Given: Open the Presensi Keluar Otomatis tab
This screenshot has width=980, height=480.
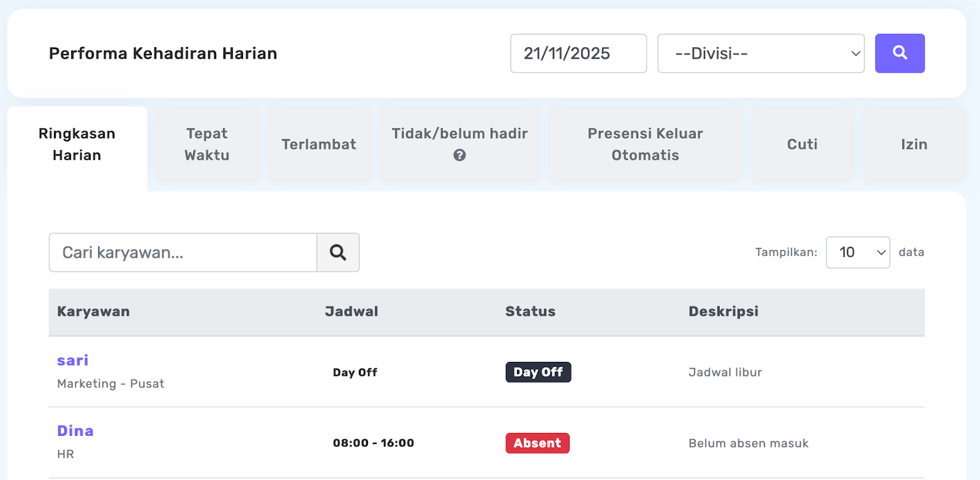Looking at the screenshot, I should point(645,144).
